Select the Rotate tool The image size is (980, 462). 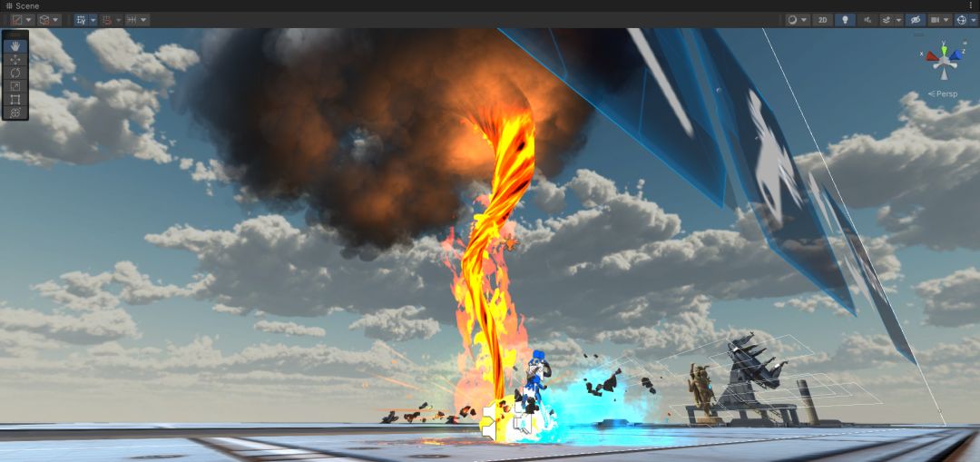tap(15, 73)
